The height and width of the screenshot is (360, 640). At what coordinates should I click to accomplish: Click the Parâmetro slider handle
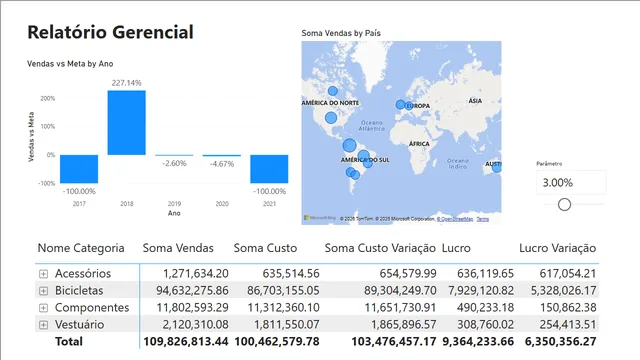(564, 204)
